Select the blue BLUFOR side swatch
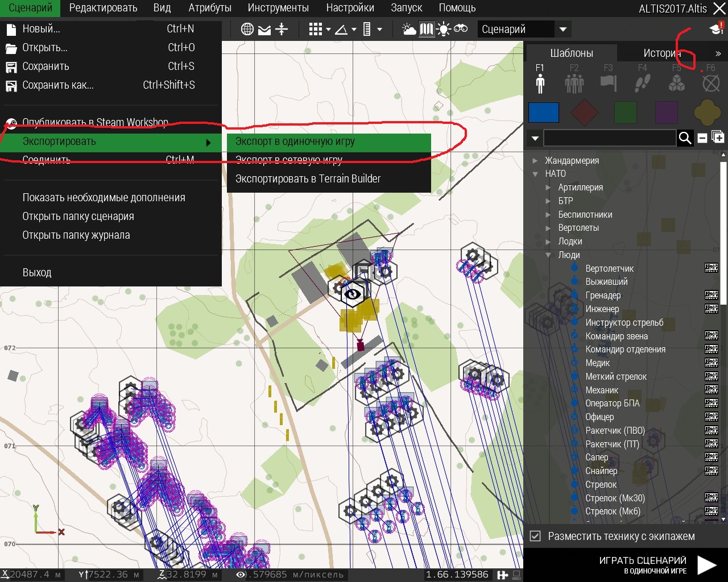Image resolution: width=728 pixels, height=582 pixels. (x=544, y=113)
